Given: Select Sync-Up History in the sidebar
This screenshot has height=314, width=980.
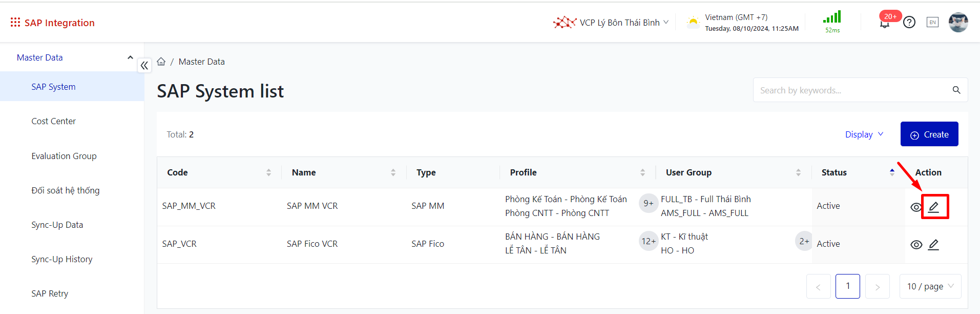Looking at the screenshot, I should coord(62,259).
